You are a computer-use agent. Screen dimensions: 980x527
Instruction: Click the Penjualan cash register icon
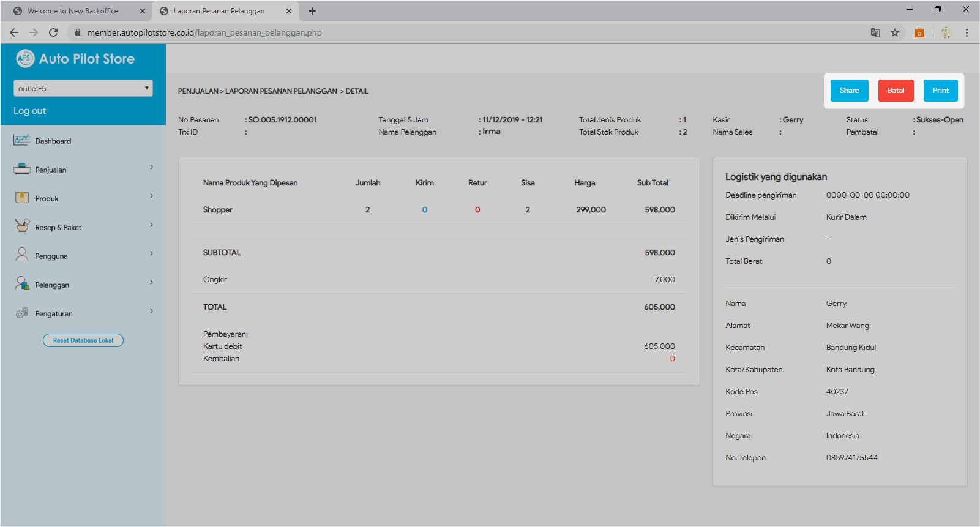(x=21, y=169)
